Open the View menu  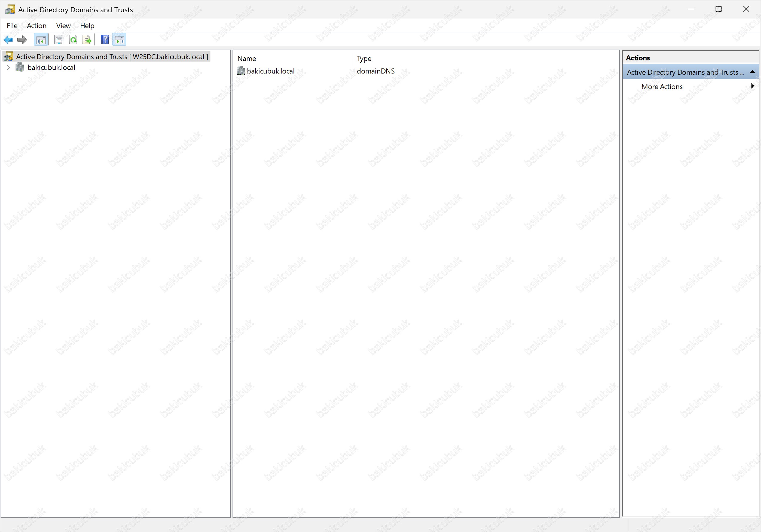coord(63,25)
